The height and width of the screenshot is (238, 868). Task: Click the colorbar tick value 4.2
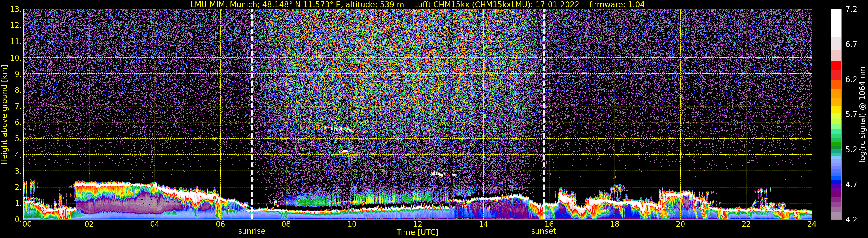(x=851, y=220)
